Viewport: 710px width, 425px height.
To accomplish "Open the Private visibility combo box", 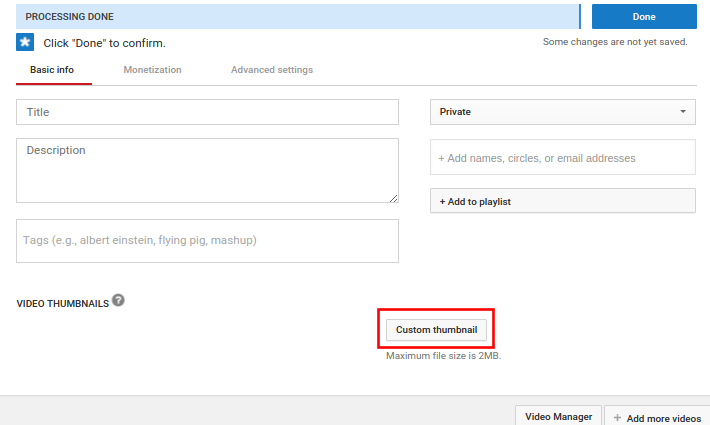I will point(563,112).
